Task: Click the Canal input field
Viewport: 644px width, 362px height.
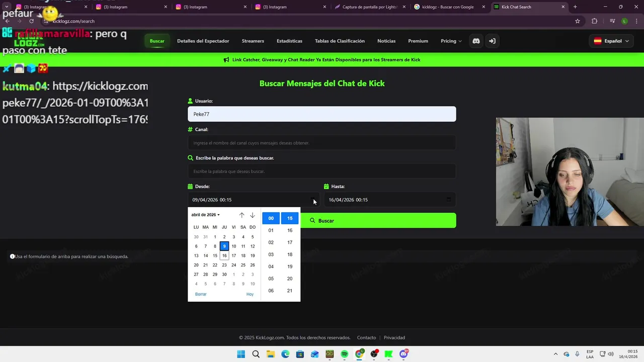Action: tap(322, 143)
